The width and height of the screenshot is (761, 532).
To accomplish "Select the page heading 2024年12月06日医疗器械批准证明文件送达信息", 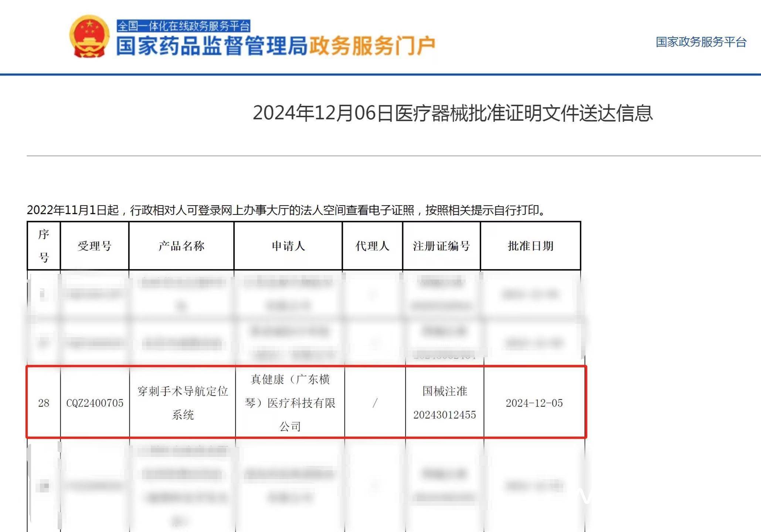I will (x=452, y=113).
